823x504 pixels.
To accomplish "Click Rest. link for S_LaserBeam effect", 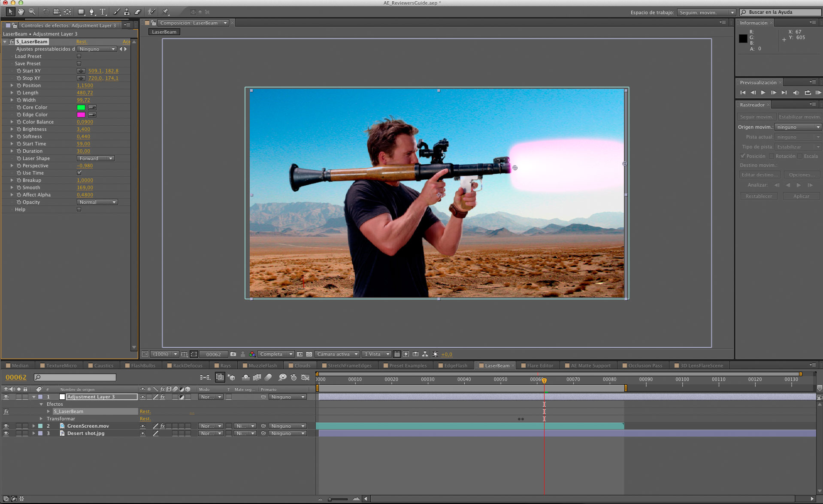I will (82, 42).
